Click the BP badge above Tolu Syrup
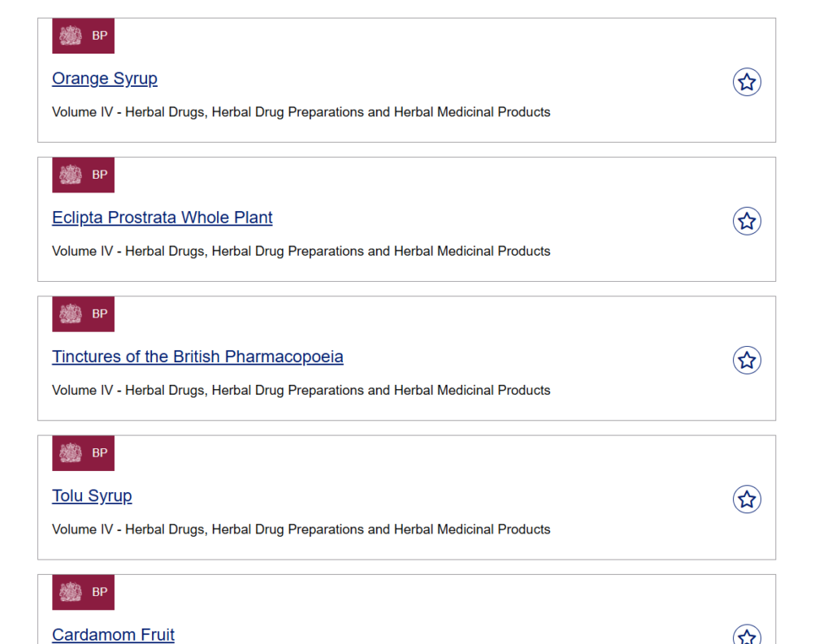 coord(83,452)
